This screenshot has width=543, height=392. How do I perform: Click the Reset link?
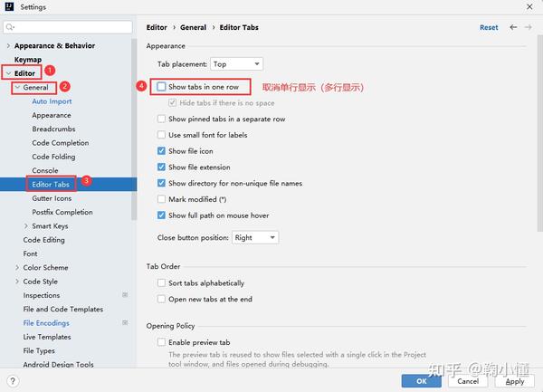(489, 27)
